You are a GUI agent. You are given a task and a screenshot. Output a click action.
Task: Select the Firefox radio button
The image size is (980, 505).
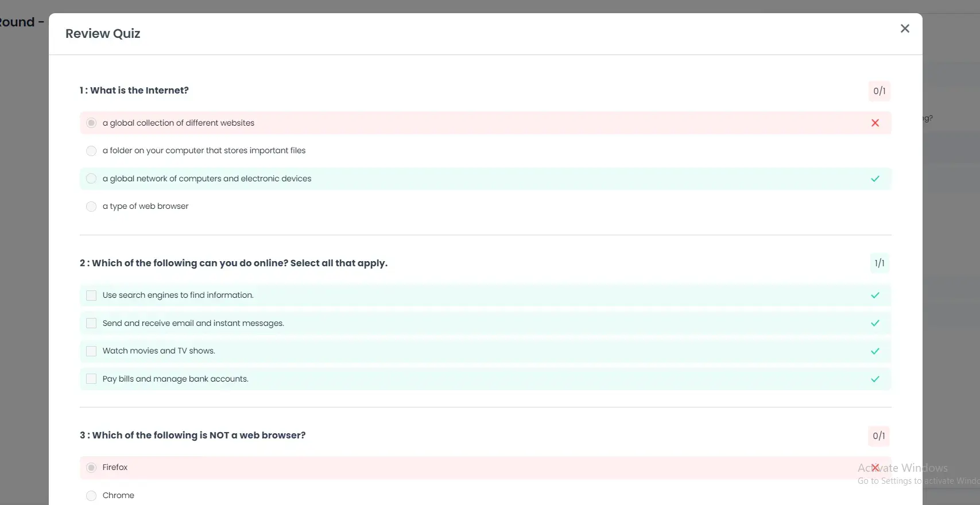[91, 467]
